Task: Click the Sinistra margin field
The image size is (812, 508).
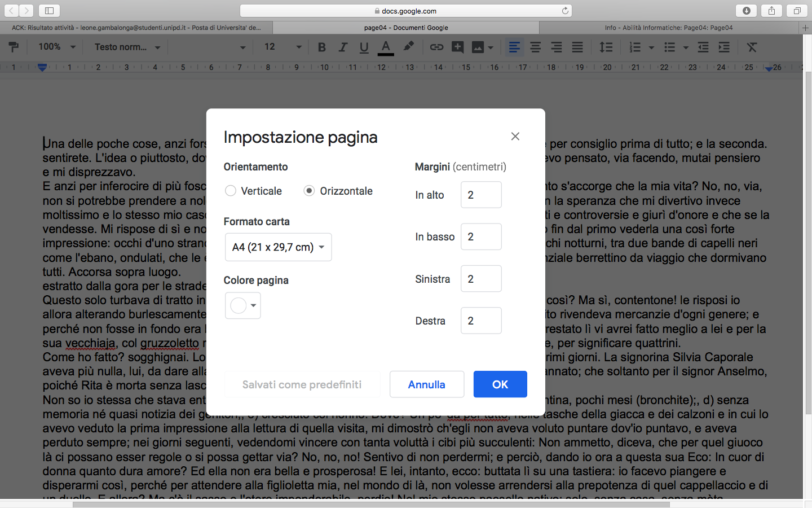Action: (481, 279)
